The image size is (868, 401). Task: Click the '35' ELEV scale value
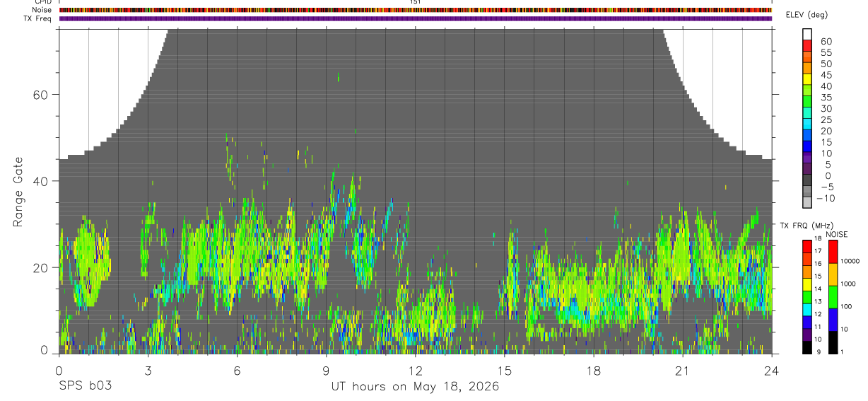826,98
